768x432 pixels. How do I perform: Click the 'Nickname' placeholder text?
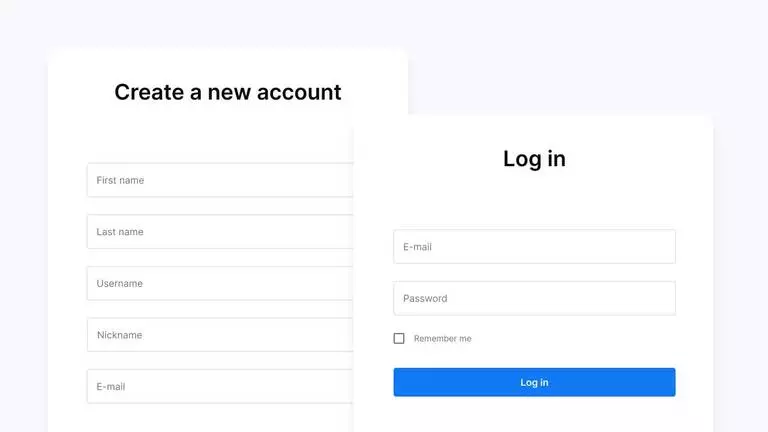[120, 335]
